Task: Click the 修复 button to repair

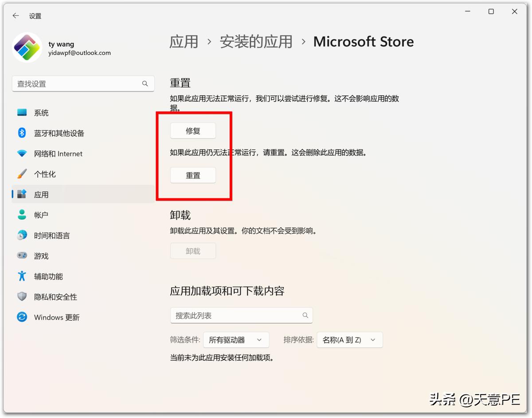Action: [x=193, y=130]
